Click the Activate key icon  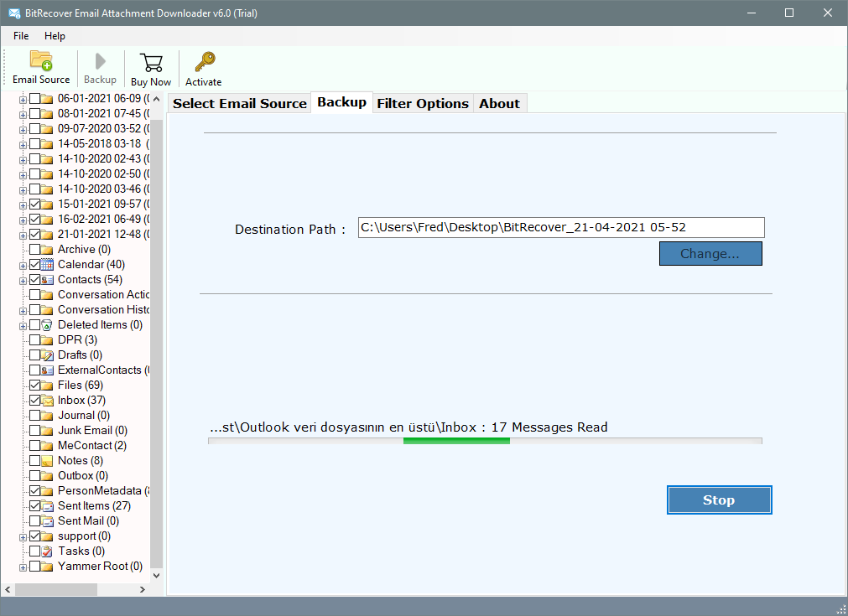205,62
